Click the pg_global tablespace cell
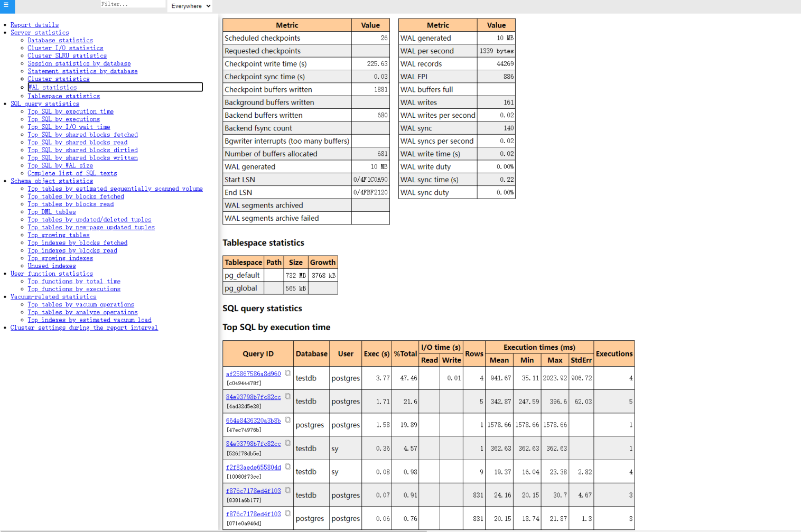This screenshot has width=801, height=532. point(244,288)
